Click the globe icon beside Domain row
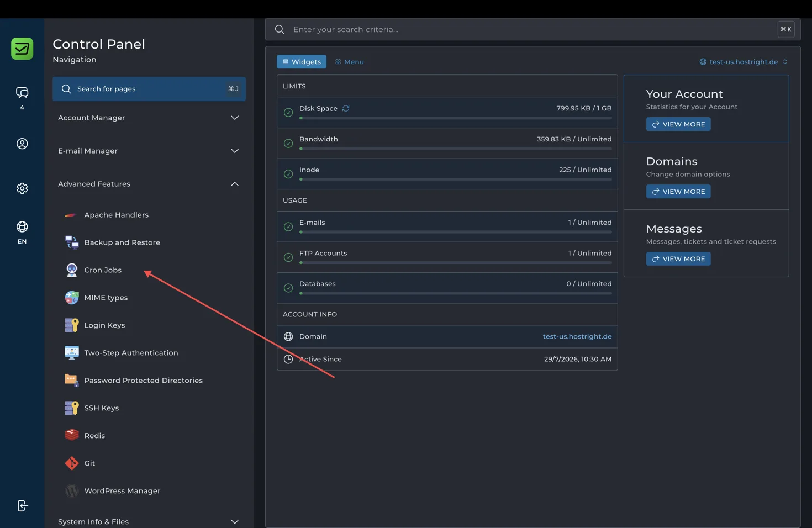This screenshot has width=812, height=528. point(288,336)
